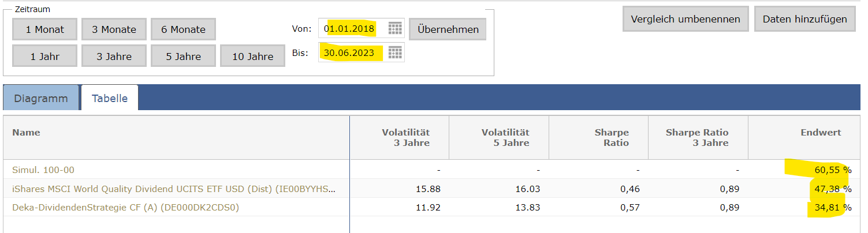Set period to 1 Jahr
The width and height of the screenshot is (868, 233).
coord(44,57)
